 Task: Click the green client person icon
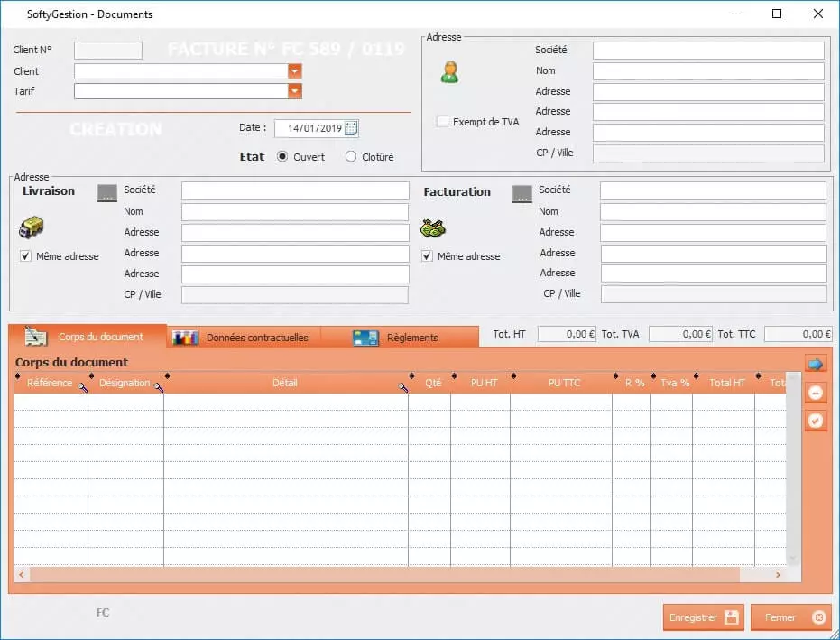click(450, 72)
